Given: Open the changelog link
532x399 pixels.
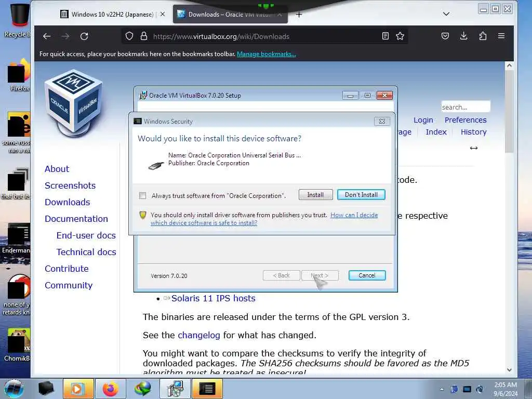Looking at the screenshot, I should pos(199,335).
